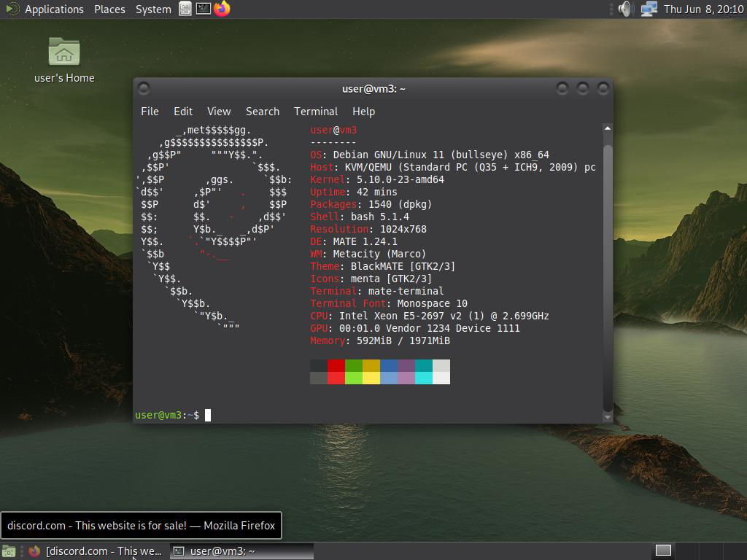Click the show desktop icon in bottom panel
This screenshot has width=747, height=560.
click(x=9, y=551)
